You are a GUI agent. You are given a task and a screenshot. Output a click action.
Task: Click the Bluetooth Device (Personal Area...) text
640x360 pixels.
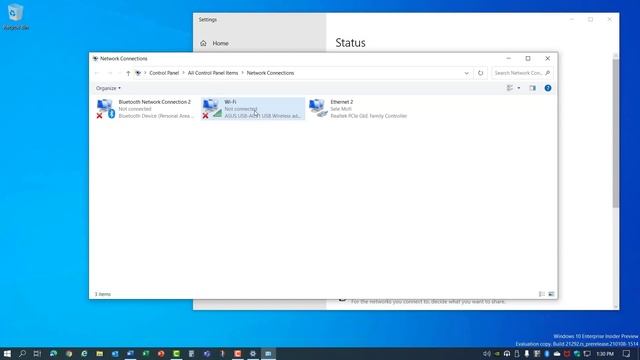tap(156, 116)
